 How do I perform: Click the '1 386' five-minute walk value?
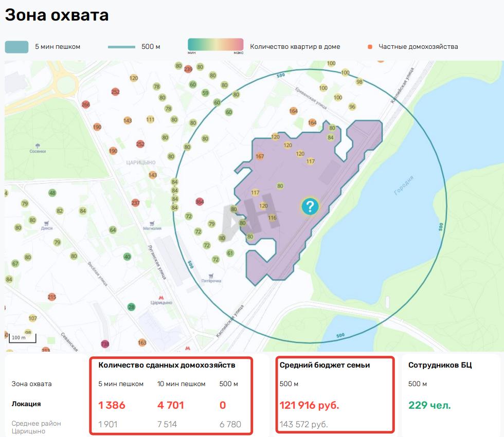pos(112,405)
